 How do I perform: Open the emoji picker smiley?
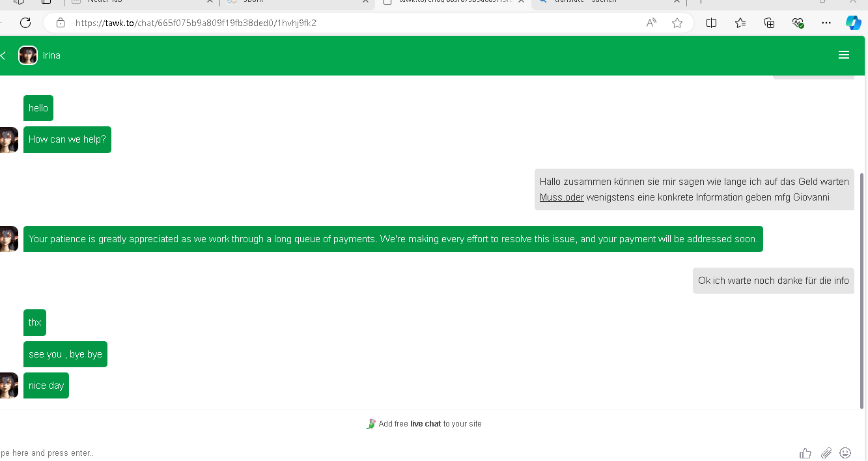845,453
